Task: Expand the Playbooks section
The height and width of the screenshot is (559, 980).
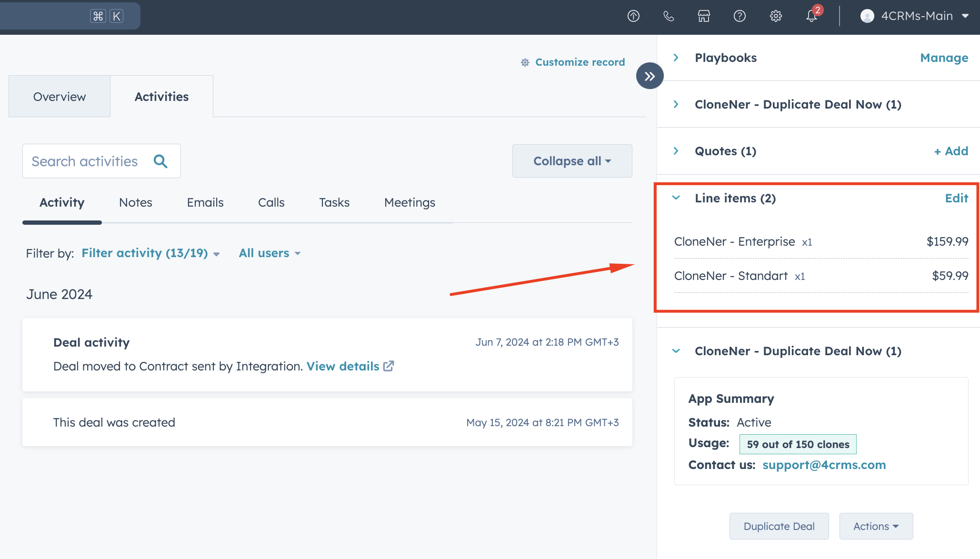Action: [x=676, y=57]
